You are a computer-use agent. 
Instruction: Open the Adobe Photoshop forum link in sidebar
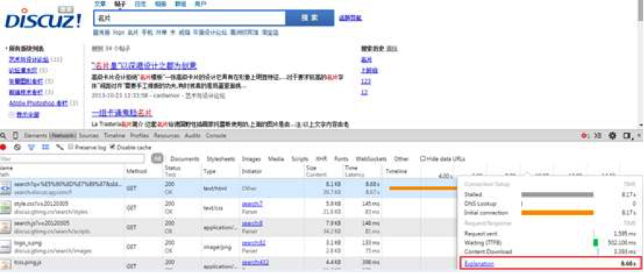point(38,103)
